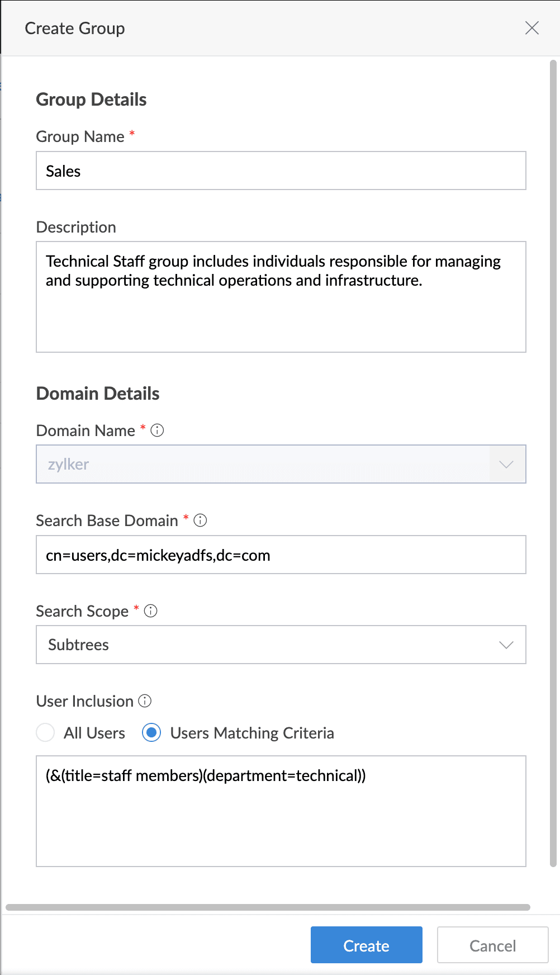Click the chevron arrow in Domain Name field
This screenshot has width=560, height=975.
506,465
